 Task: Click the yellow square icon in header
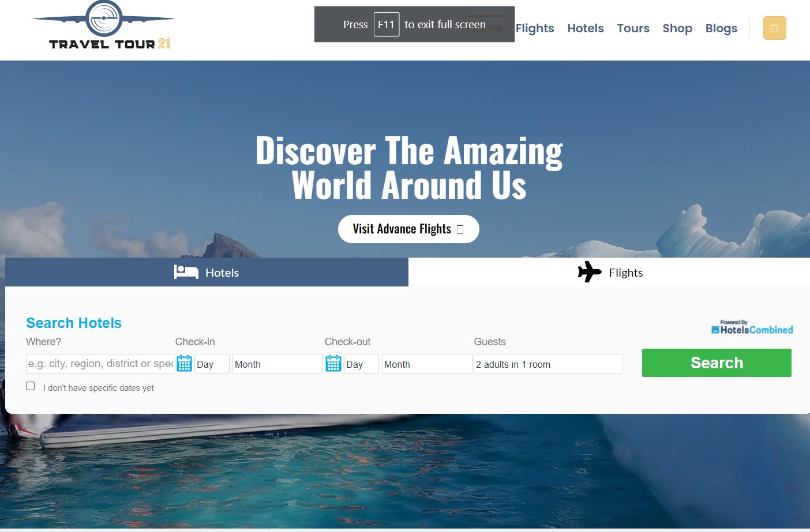pos(774,28)
